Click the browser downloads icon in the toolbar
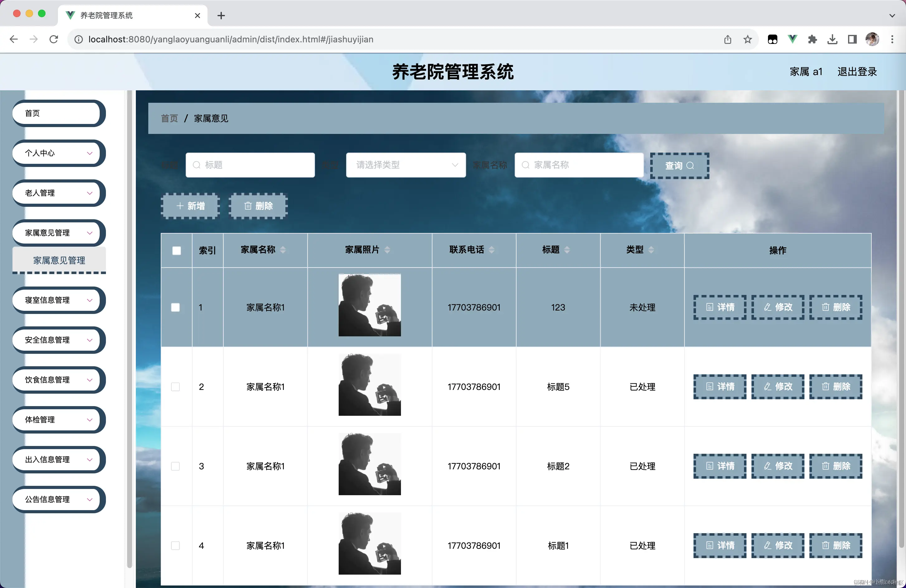This screenshot has height=588, width=906. coord(832,39)
